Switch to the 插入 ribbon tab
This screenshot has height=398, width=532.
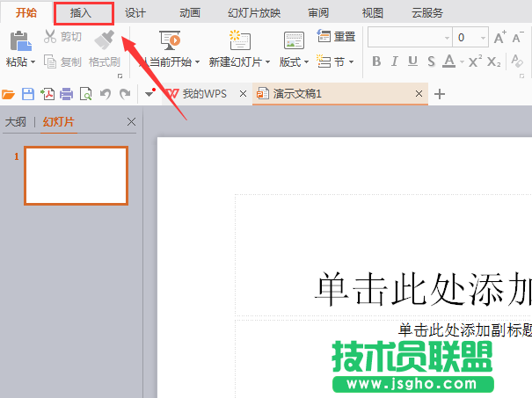[x=81, y=13]
